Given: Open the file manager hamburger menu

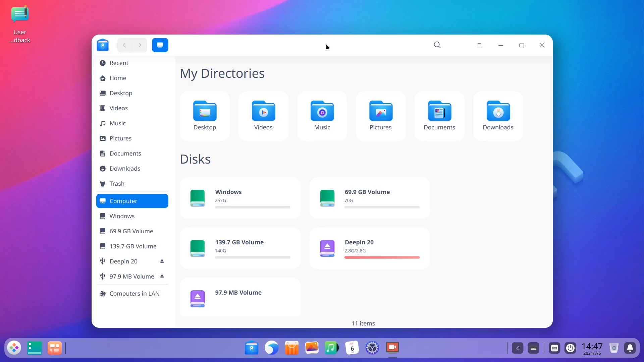Looking at the screenshot, I should pos(479,45).
